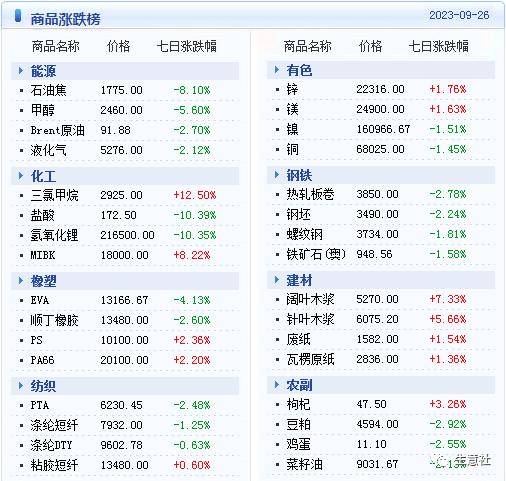
Task: Click 镍 price 160966.67
Action: coord(383,129)
